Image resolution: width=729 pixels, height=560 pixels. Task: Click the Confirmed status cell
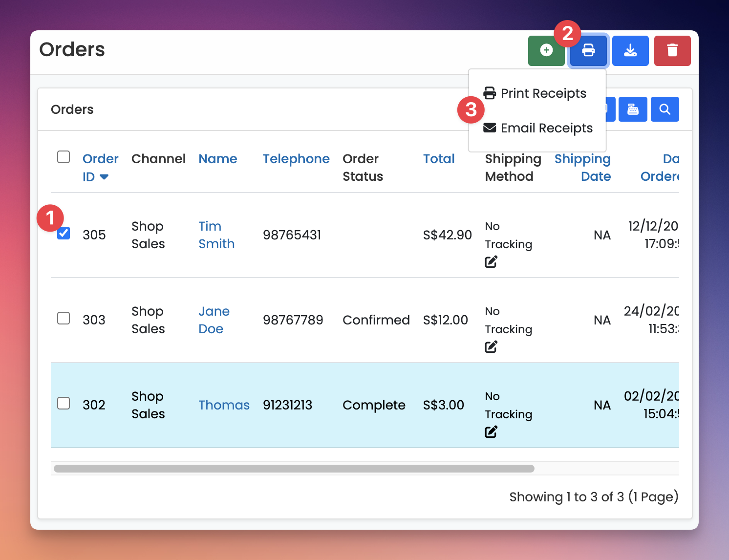tap(376, 320)
